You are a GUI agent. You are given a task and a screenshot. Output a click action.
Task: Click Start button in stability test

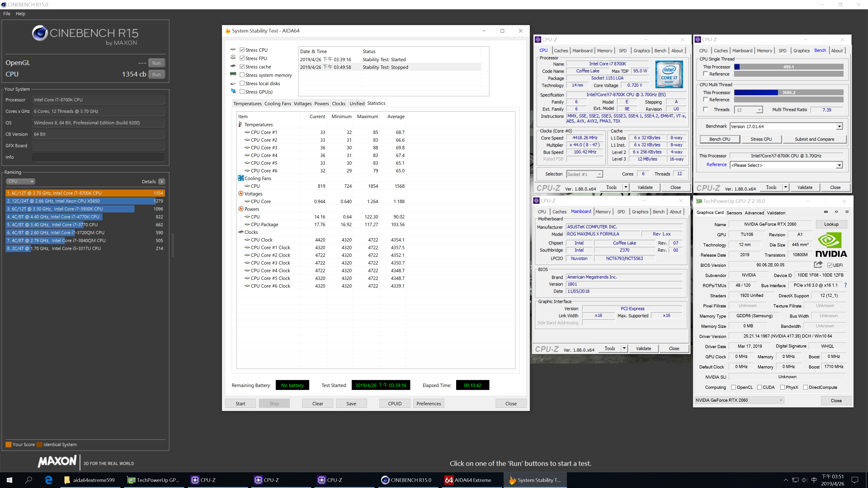[240, 404]
